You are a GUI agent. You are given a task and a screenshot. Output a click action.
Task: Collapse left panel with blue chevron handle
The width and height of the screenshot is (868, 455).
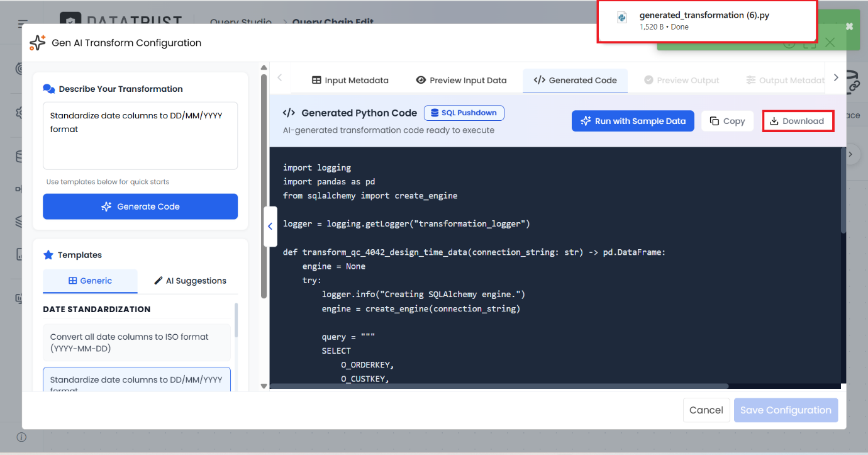pos(270,227)
